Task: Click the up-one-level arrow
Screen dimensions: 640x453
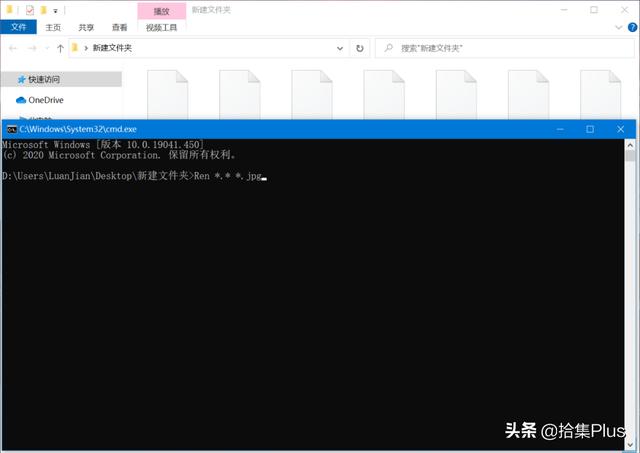Action: tap(61, 47)
